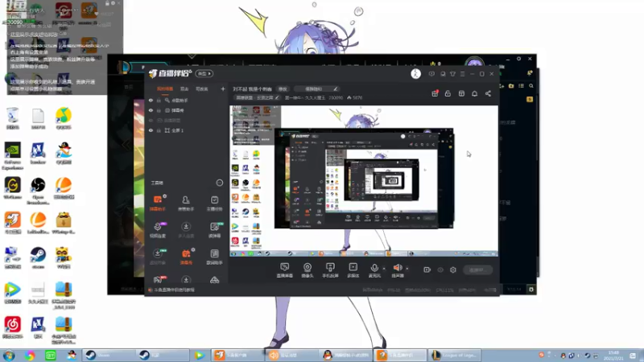Switch to the second scene tab
This screenshot has width=644, height=362.
point(184,88)
